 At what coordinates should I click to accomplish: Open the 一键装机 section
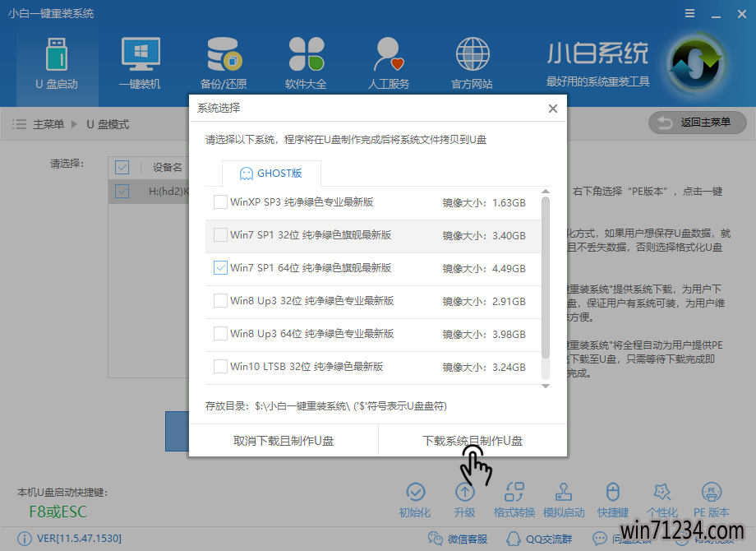(140, 63)
